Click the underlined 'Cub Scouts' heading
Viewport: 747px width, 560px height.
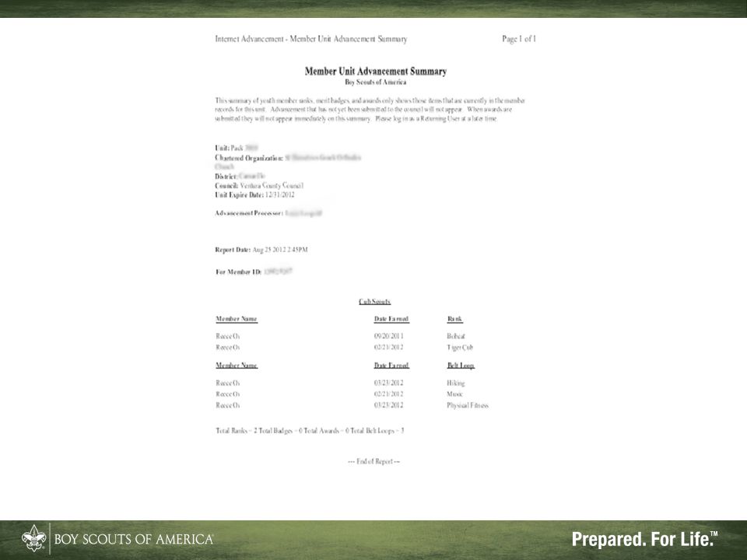(x=374, y=302)
